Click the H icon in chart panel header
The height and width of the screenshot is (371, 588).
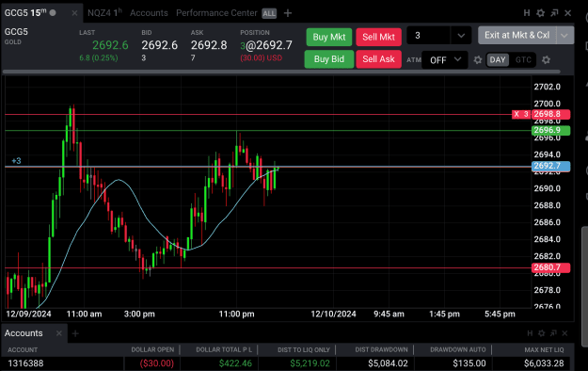(527, 13)
